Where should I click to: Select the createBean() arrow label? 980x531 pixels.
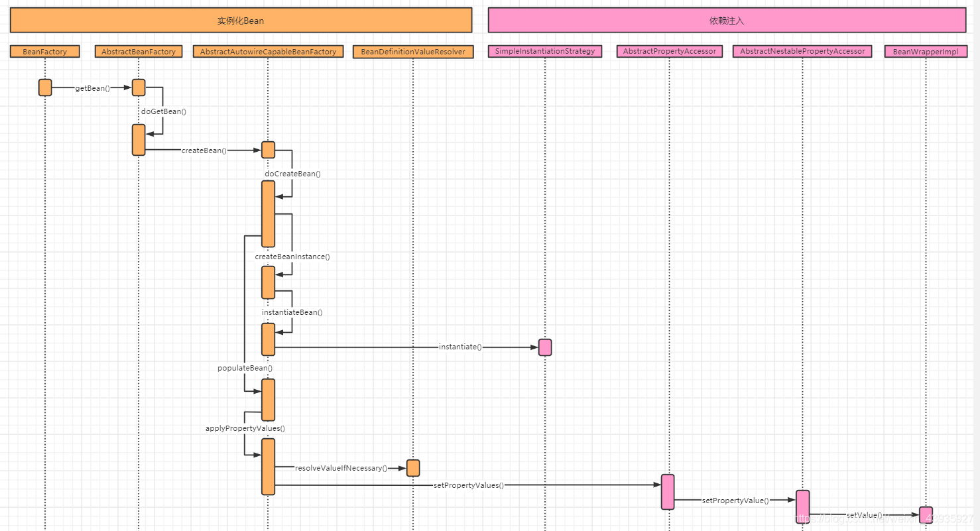point(204,150)
